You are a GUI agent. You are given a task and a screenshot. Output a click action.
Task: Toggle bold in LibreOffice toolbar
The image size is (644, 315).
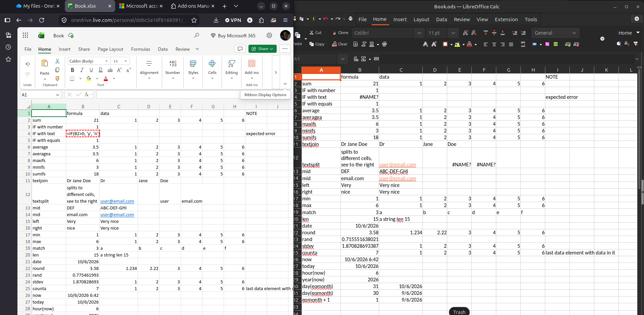[356, 44]
